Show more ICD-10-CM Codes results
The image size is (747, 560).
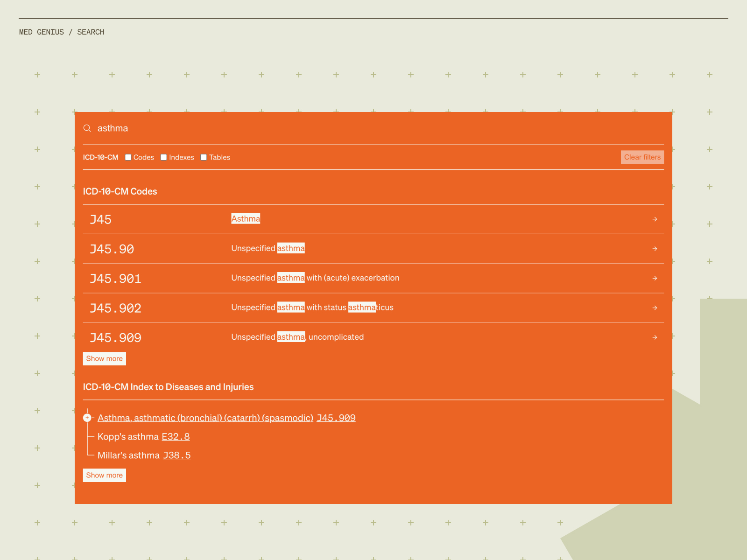tap(104, 358)
